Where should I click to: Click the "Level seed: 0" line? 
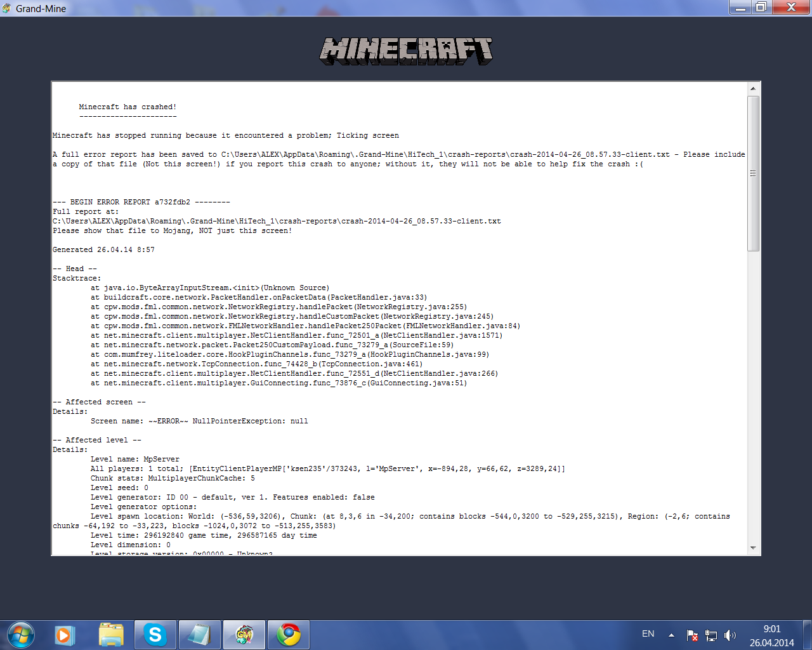click(x=119, y=487)
